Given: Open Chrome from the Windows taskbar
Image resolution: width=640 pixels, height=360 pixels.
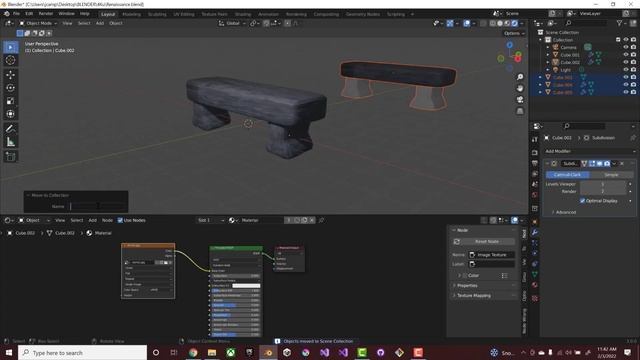Looking at the screenshot, I should 193,353.
